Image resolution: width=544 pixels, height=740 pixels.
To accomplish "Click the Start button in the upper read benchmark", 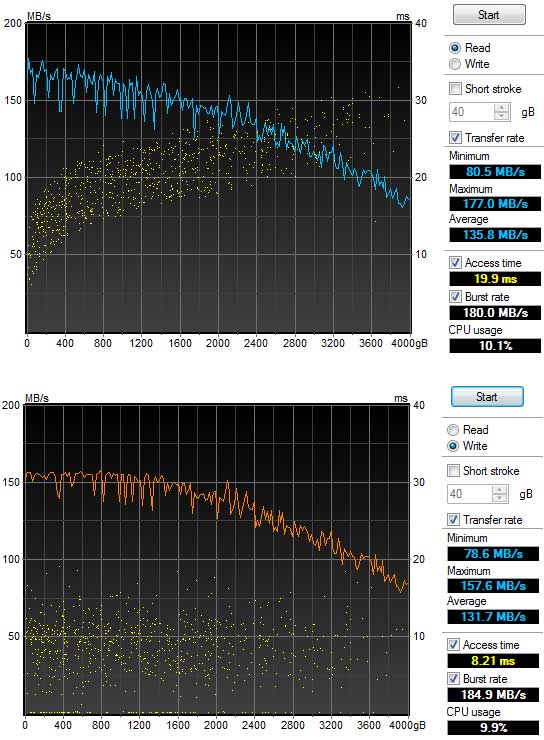I will 489,15.
